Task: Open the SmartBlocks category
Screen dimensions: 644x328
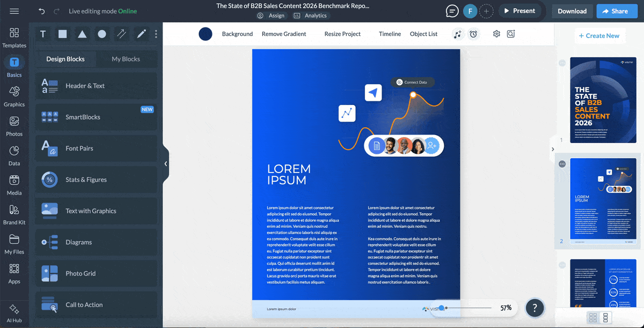Action: pyautogui.click(x=97, y=117)
